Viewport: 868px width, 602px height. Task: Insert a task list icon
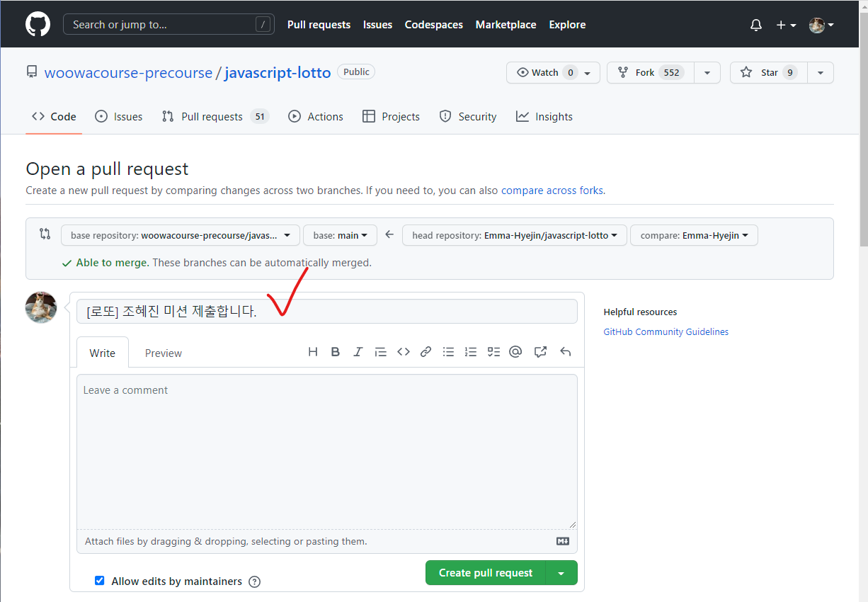tap(493, 351)
